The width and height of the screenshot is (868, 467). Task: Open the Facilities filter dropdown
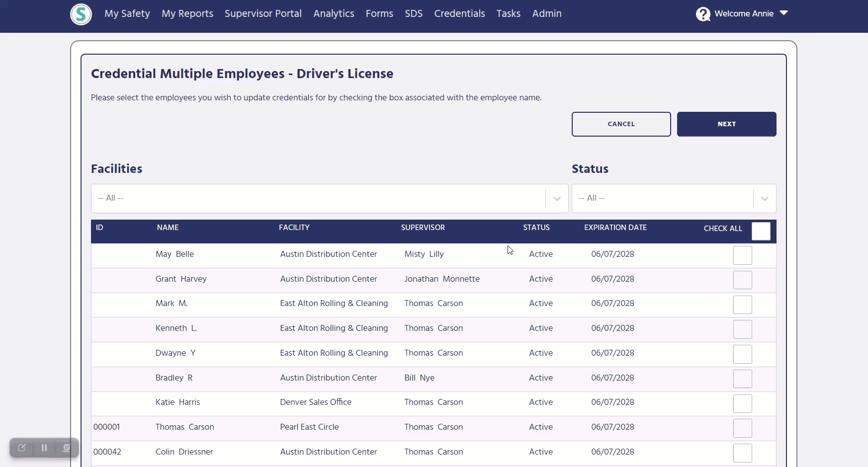click(556, 198)
